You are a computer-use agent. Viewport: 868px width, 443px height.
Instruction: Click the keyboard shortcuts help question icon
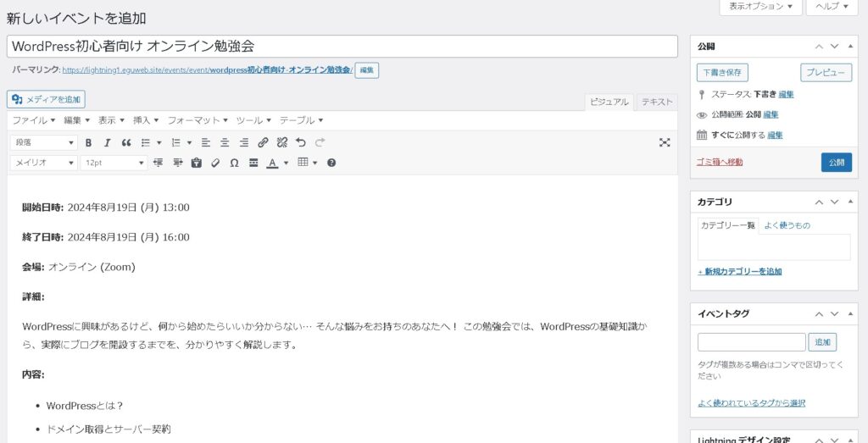[331, 163]
